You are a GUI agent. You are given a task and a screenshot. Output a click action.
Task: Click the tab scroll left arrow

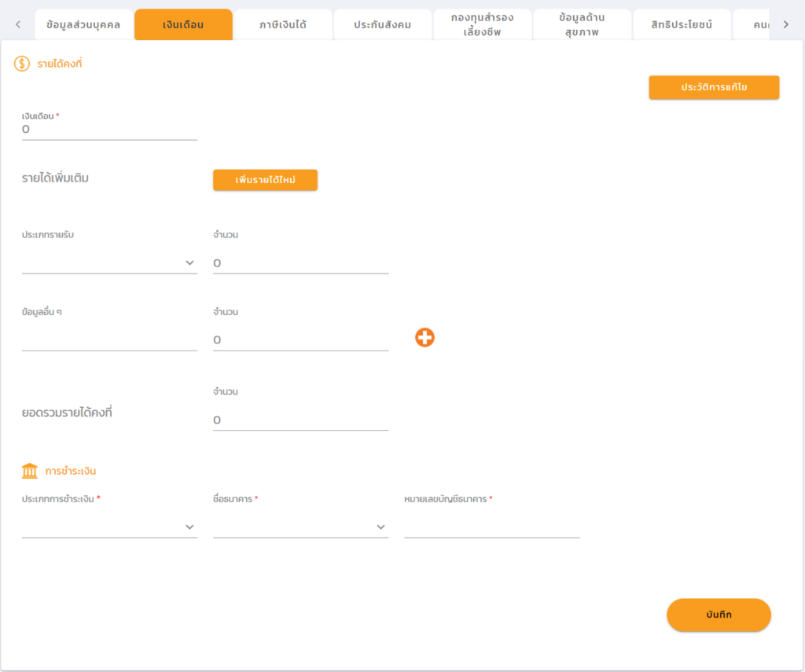(x=18, y=24)
